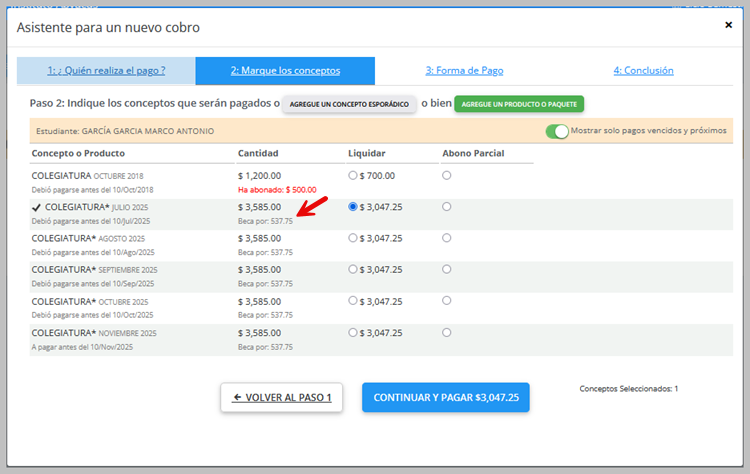Select Liquidar for Colegiatura Noviembre 2025
This screenshot has height=474, width=750.
pyautogui.click(x=353, y=333)
